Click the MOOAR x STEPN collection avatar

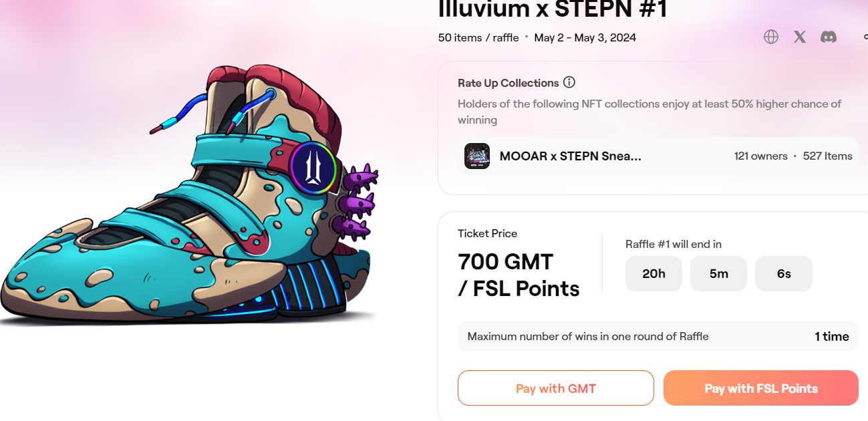pos(477,156)
